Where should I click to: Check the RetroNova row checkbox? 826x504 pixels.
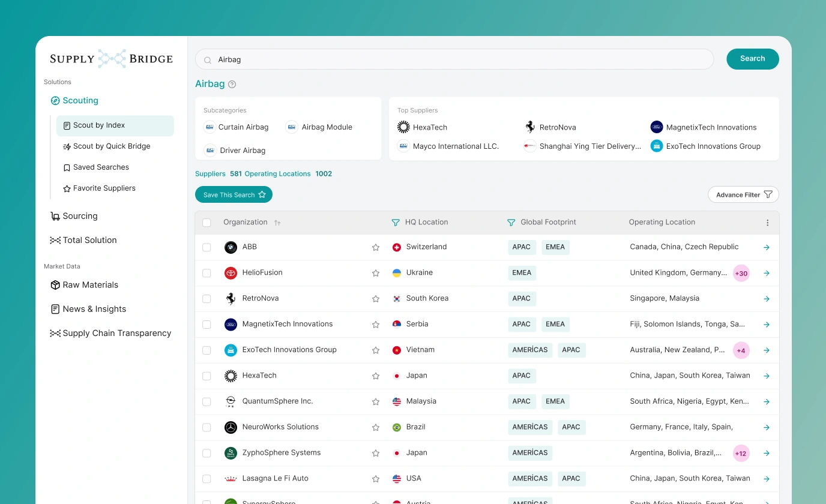pos(206,299)
